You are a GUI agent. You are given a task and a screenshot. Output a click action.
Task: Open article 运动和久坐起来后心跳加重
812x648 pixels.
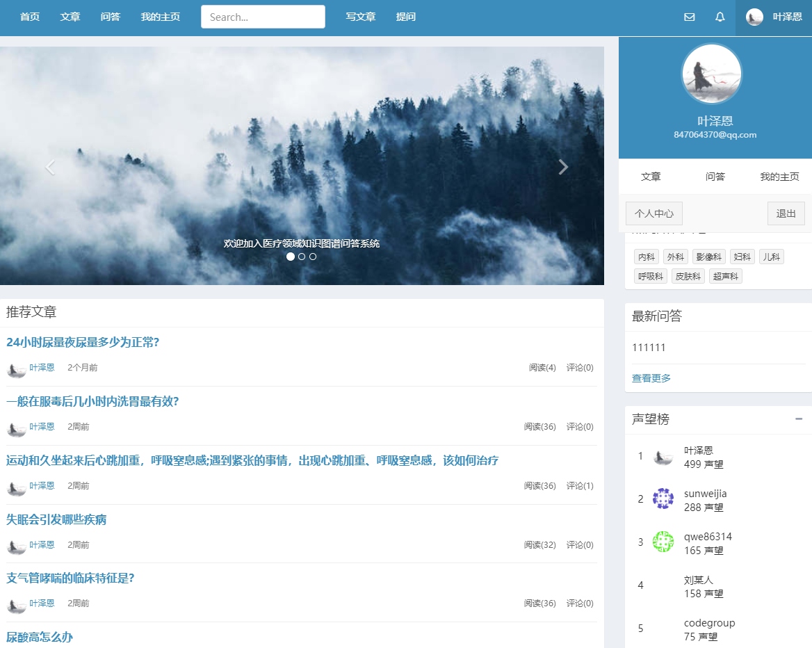pyautogui.click(x=252, y=460)
